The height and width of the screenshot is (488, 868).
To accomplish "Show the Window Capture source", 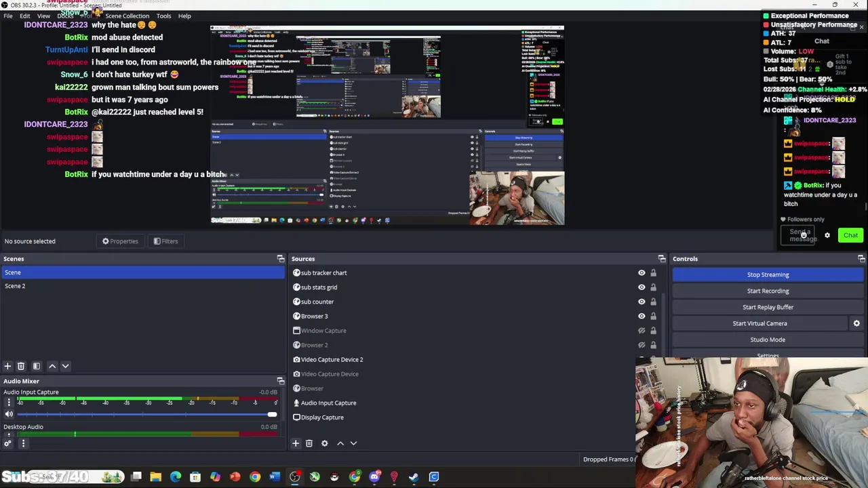I will [x=642, y=331].
